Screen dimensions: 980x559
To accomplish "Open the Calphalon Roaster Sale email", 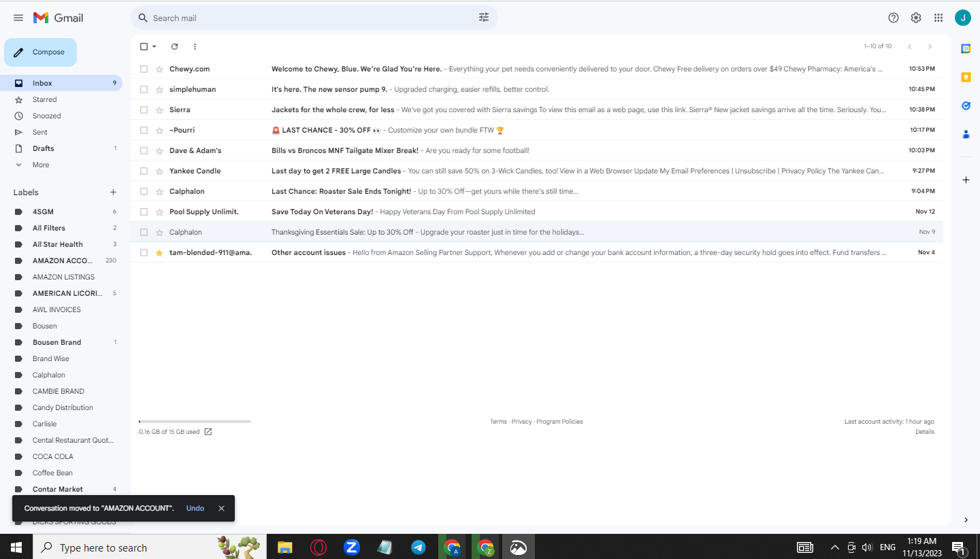I will (x=537, y=191).
